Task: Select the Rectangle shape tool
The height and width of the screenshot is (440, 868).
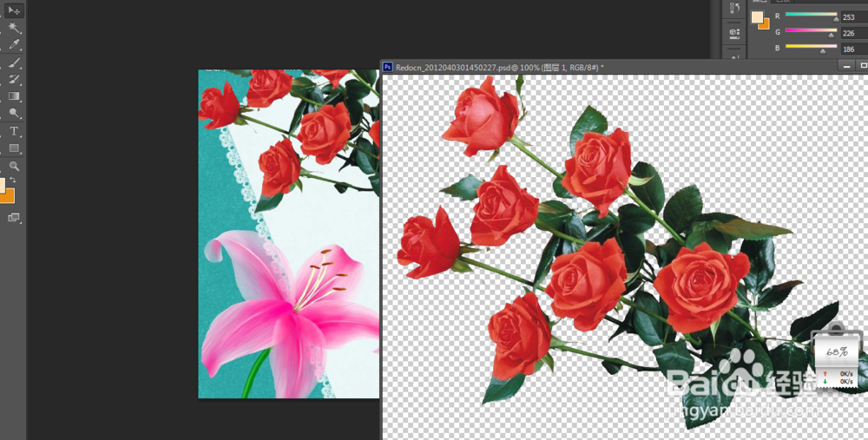Action: click(x=13, y=148)
